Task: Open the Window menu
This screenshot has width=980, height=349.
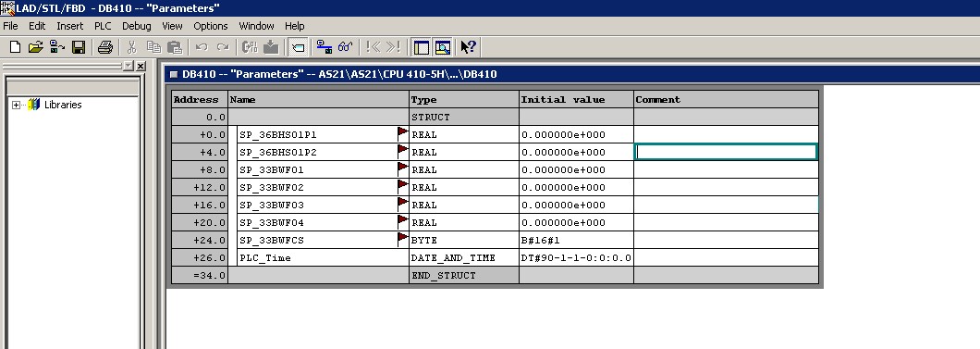Action: [x=256, y=26]
